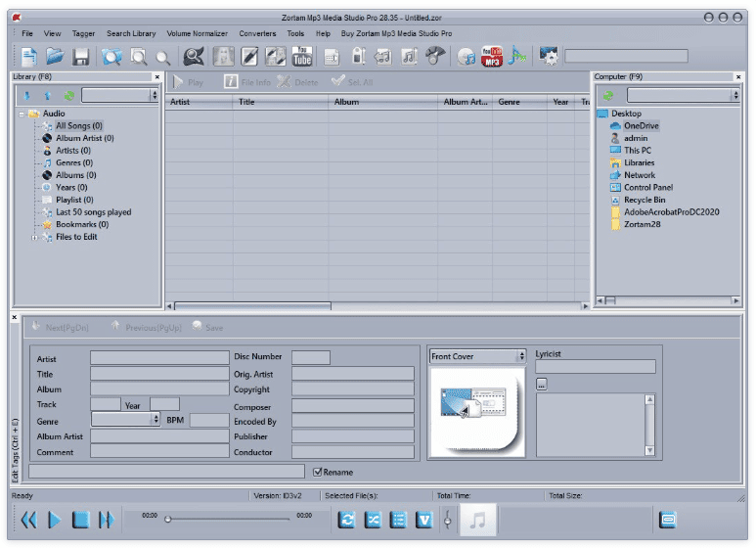This screenshot has width=756, height=548.
Task: Skip to previous track button
Action: click(x=29, y=520)
